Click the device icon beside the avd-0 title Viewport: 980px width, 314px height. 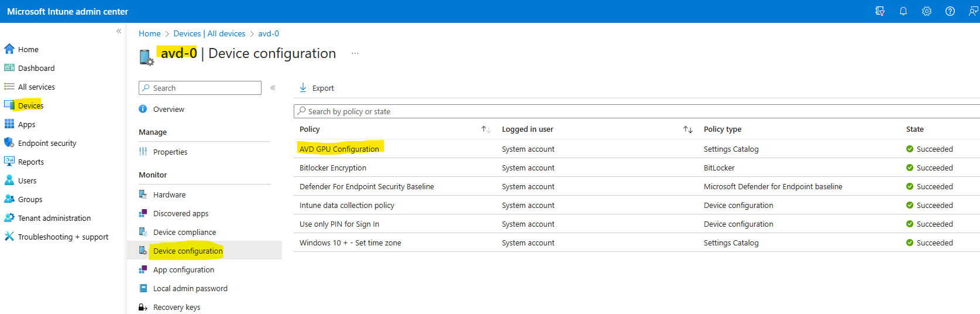click(x=146, y=57)
